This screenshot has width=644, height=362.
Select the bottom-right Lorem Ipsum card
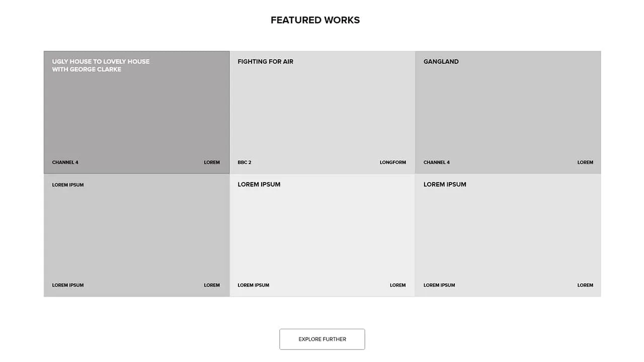[x=508, y=235]
